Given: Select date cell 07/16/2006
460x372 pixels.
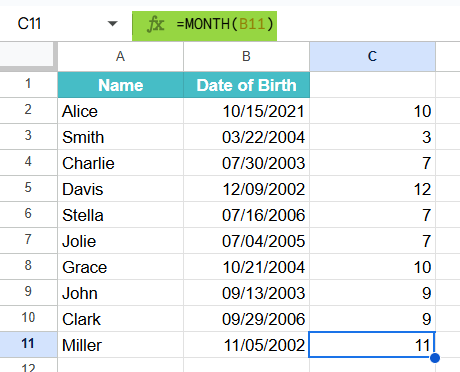Looking at the screenshot, I should point(246,215).
